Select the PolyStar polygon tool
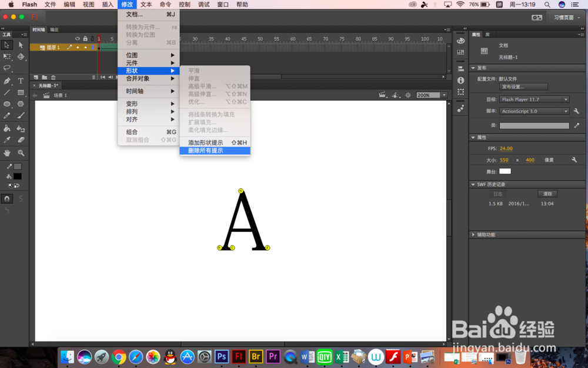This screenshot has height=368, width=588. click(x=21, y=104)
